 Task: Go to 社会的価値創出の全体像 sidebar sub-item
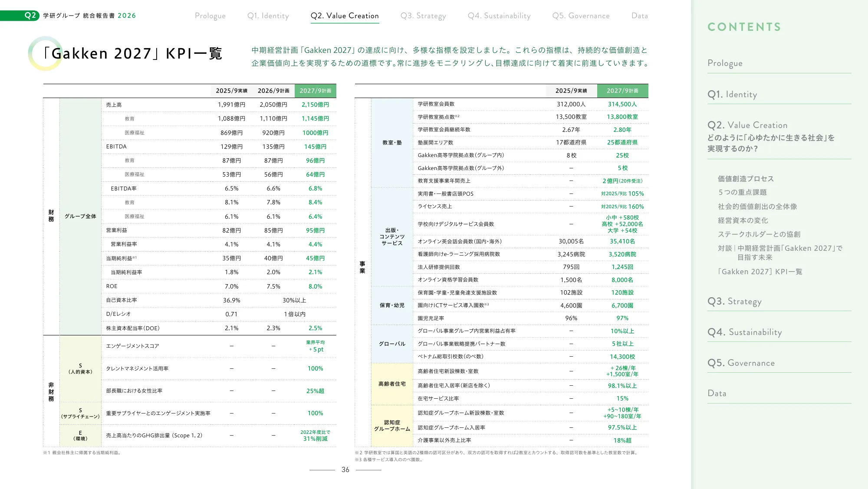click(757, 207)
